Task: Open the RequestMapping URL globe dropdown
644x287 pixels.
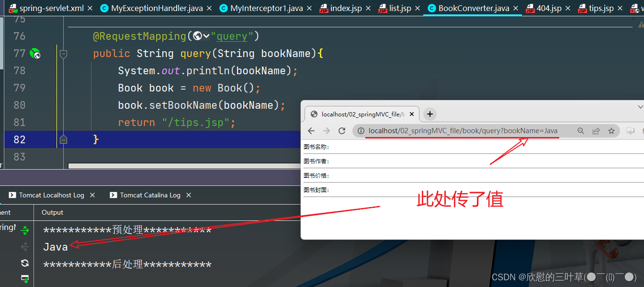Action: click(x=201, y=36)
